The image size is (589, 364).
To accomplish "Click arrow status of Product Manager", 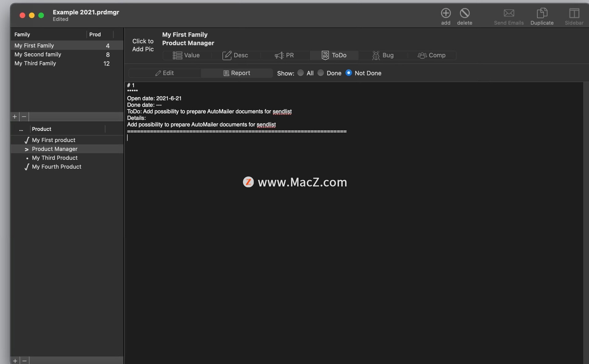I will (27, 150).
